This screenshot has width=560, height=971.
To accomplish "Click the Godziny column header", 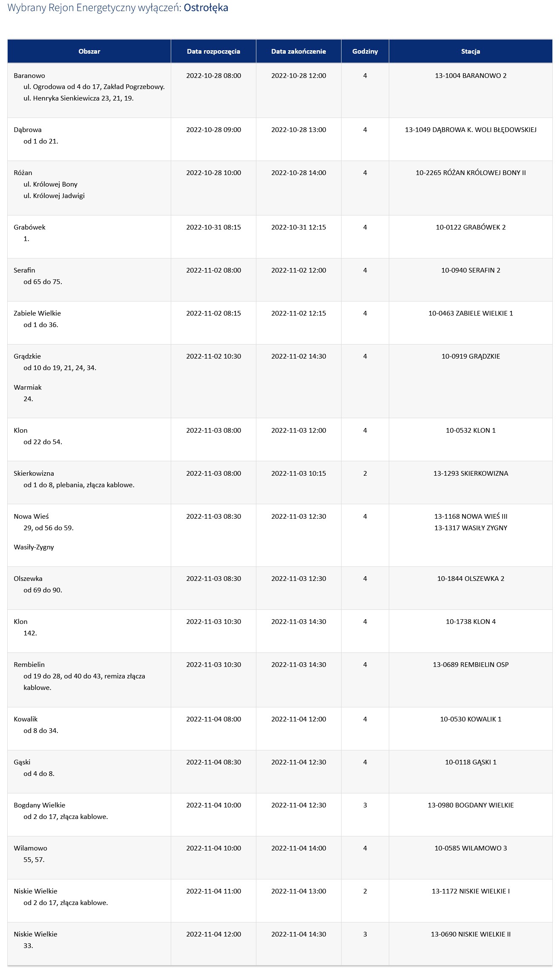I will coord(365,51).
